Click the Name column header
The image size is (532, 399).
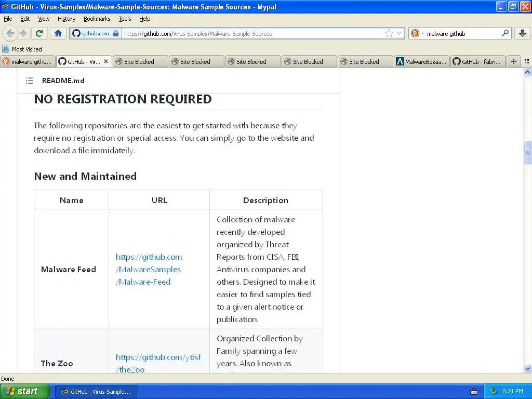point(71,200)
